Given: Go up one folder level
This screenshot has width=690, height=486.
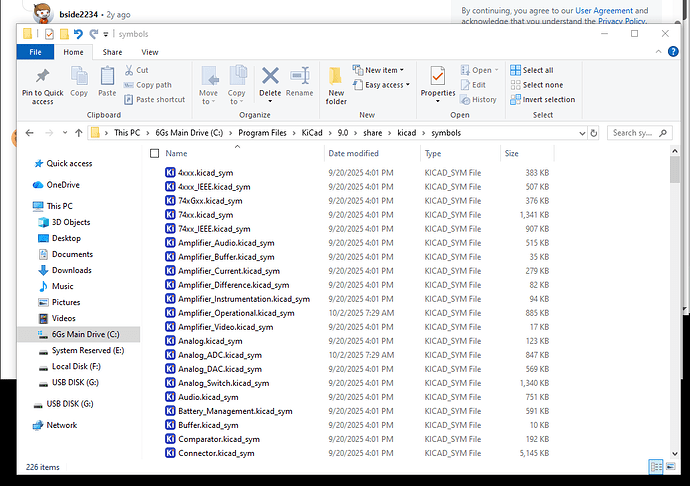Looking at the screenshot, I should tap(79, 133).
